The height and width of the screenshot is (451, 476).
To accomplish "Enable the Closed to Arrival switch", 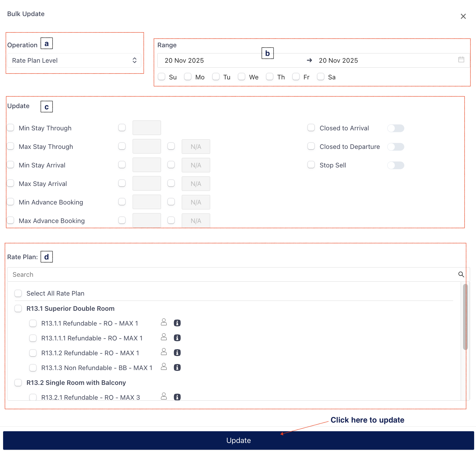I will pyautogui.click(x=396, y=128).
